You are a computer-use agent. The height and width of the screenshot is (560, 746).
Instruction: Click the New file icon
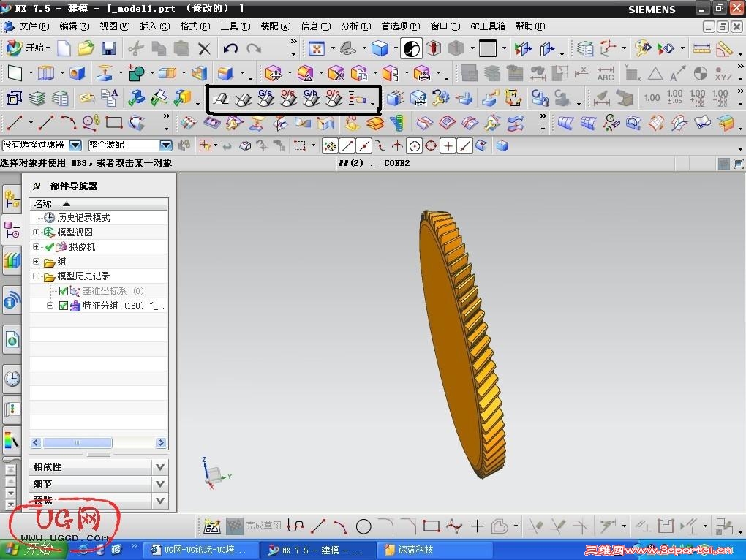click(x=64, y=48)
